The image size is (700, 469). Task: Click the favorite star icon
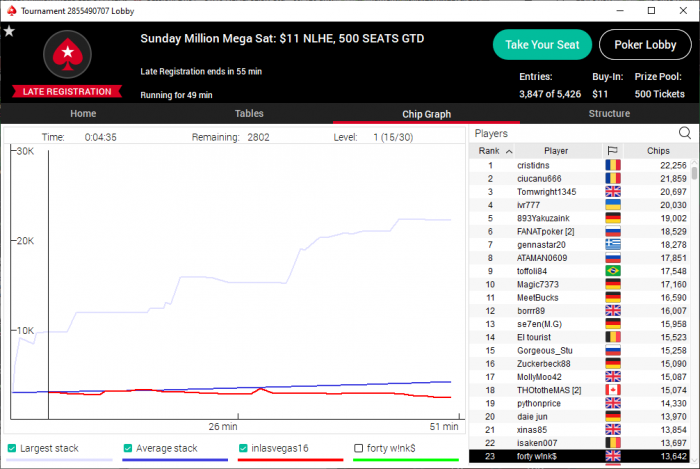(9, 31)
